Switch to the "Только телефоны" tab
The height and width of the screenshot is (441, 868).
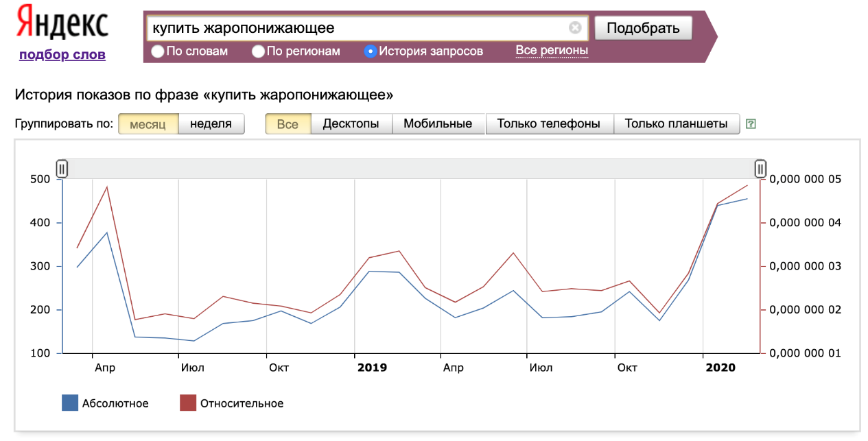[549, 124]
